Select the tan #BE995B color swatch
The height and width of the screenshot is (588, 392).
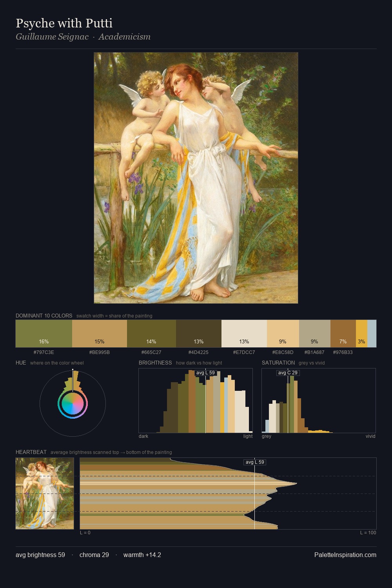(x=100, y=334)
